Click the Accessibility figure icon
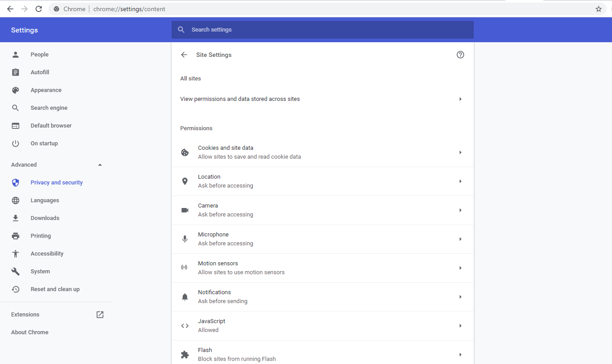The image size is (612, 364). (16, 254)
